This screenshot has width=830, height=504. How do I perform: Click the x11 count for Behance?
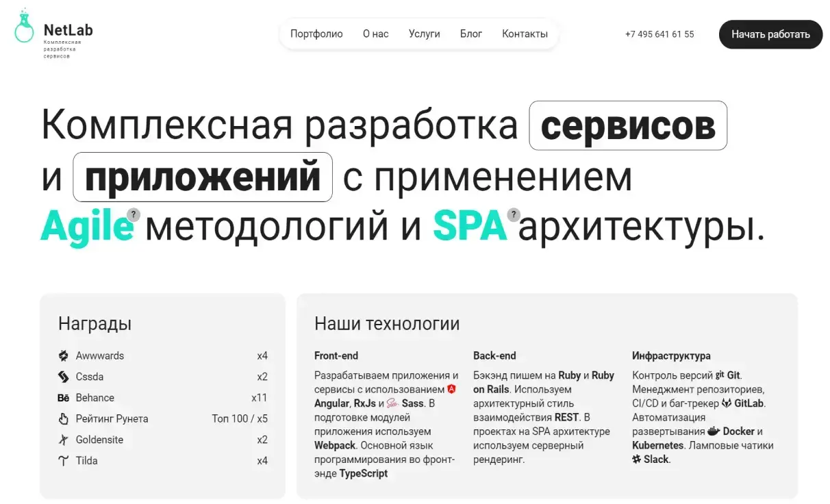tap(260, 398)
